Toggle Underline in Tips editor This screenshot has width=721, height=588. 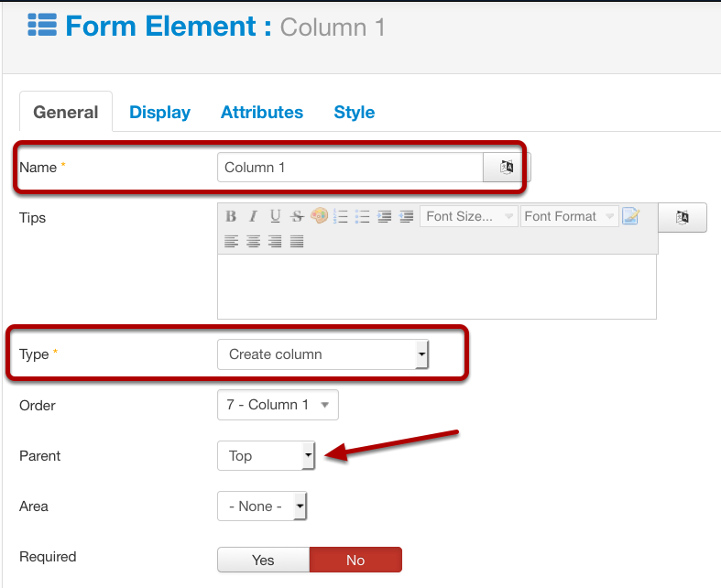(275, 216)
